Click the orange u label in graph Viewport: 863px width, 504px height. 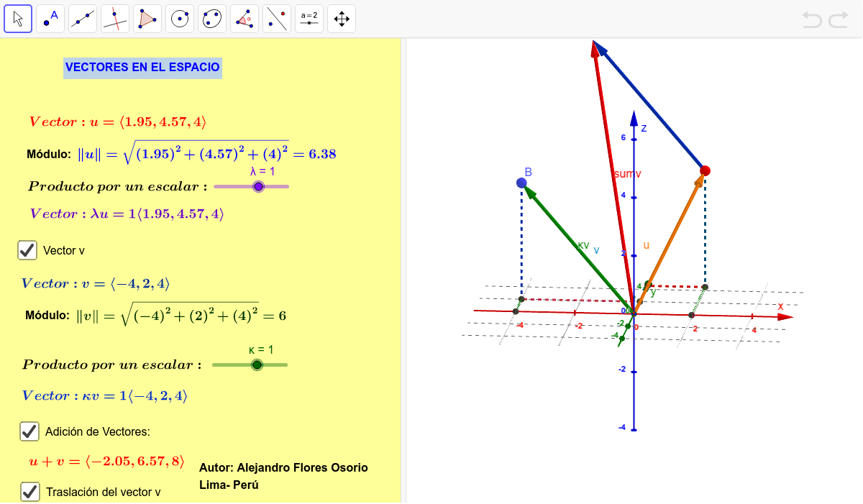pos(647,245)
